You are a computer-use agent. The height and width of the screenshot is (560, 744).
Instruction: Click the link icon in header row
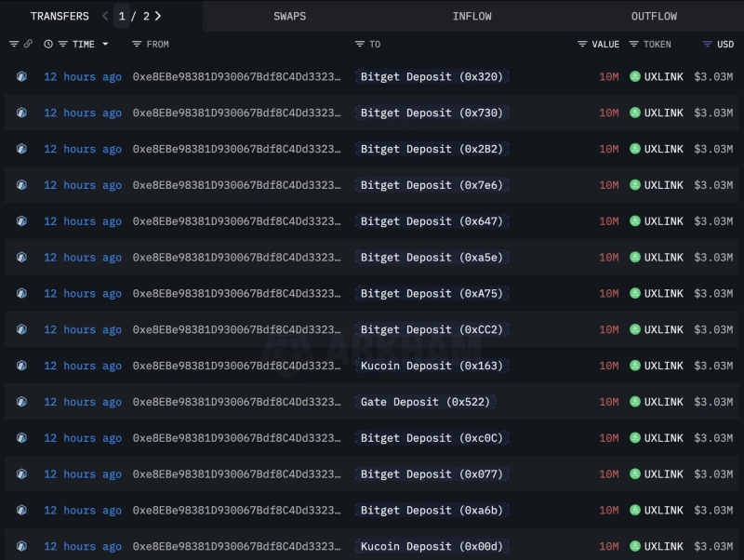28,44
